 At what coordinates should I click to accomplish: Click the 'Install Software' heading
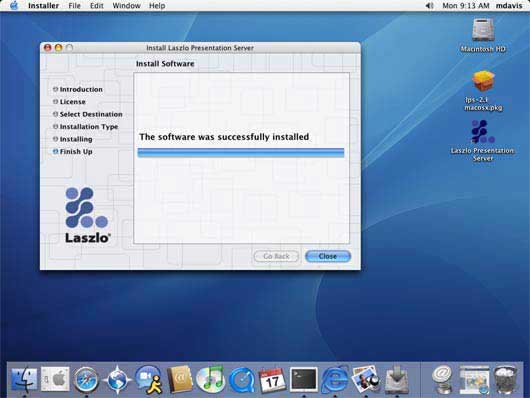point(165,64)
